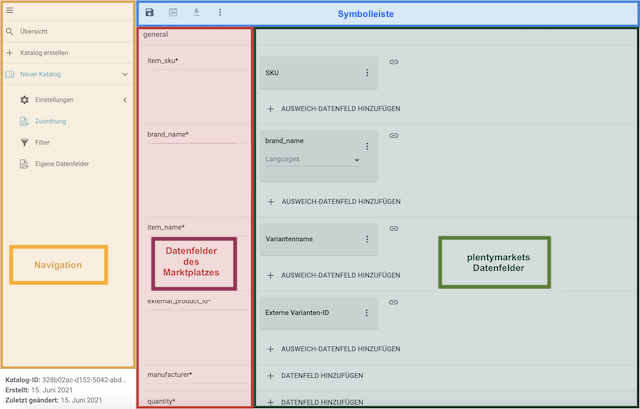This screenshot has height=409, width=640.
Task: Open the SKU card three-dot menu
Action: click(x=367, y=73)
